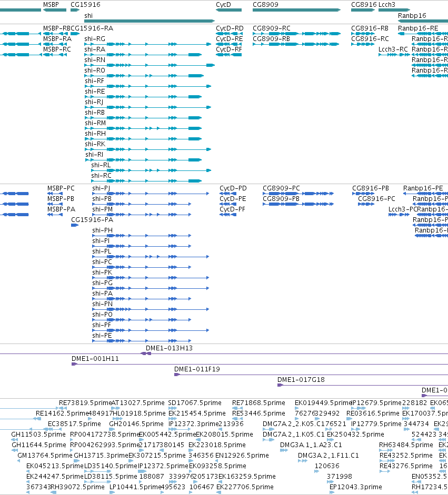448x495 pixels.
Task: Select the Lcch3 gene bar
Action: [394, 10]
